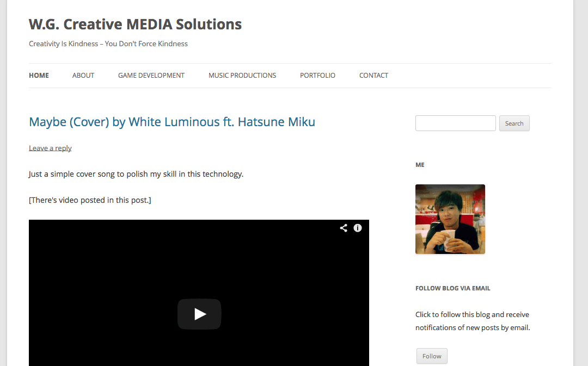Click the Search button
588x366 pixels.
(514, 123)
